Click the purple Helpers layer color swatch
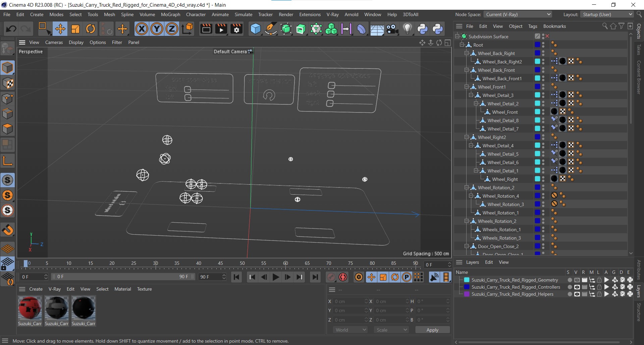 pyautogui.click(x=467, y=294)
